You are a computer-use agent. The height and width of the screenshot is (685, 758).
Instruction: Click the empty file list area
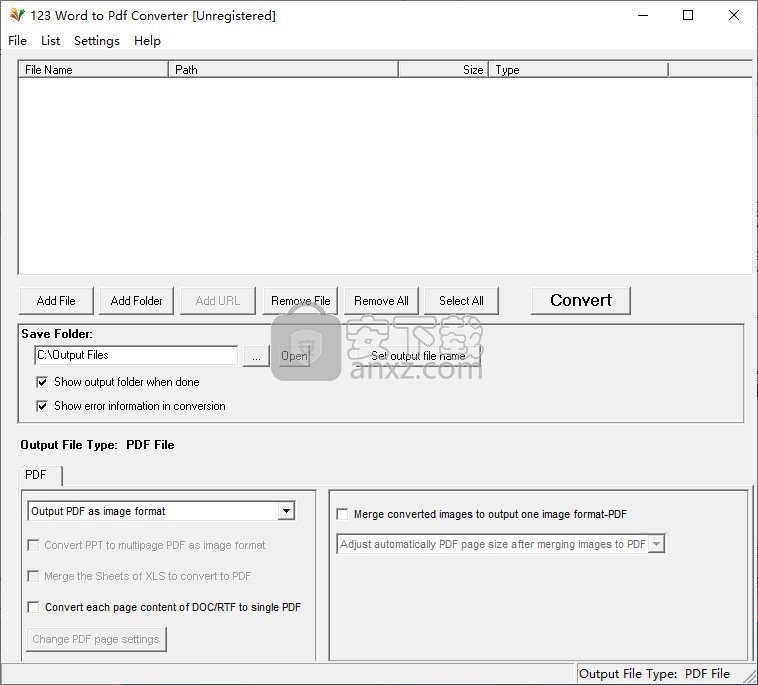coord(385,176)
